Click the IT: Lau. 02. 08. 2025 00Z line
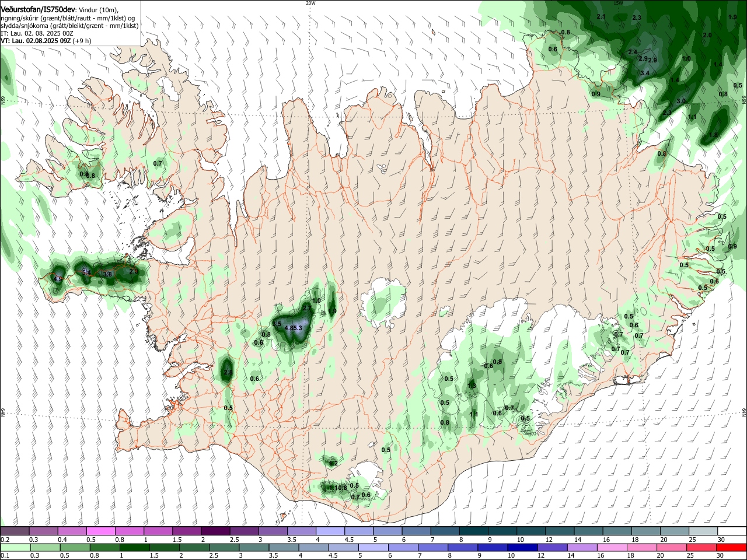The width and height of the screenshot is (747, 560). click(x=37, y=33)
